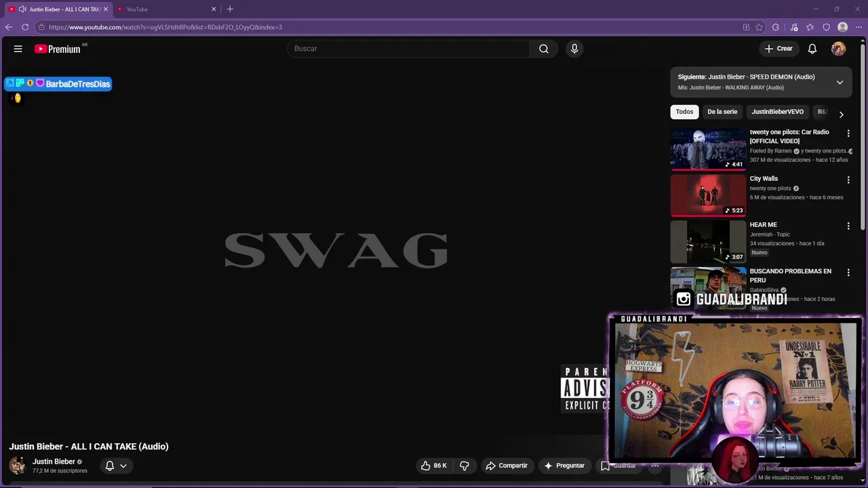Open a new browser tab
This screenshot has height=488, width=868.
[x=230, y=9]
